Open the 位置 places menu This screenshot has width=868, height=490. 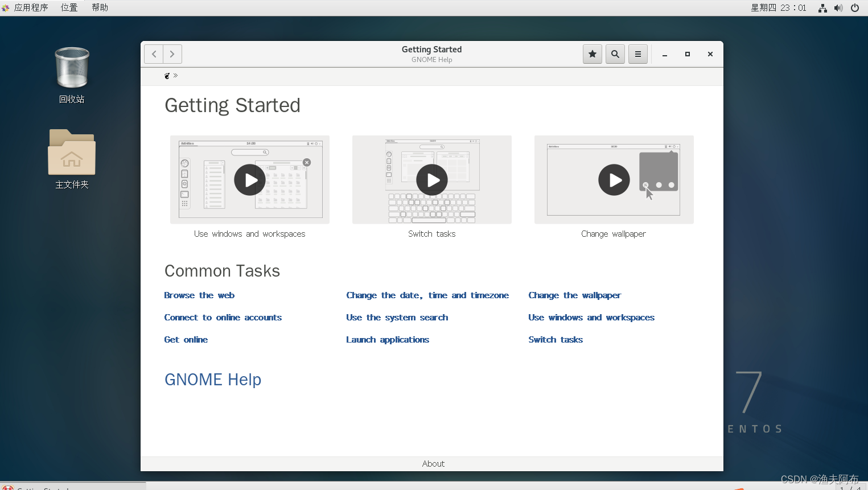(69, 8)
